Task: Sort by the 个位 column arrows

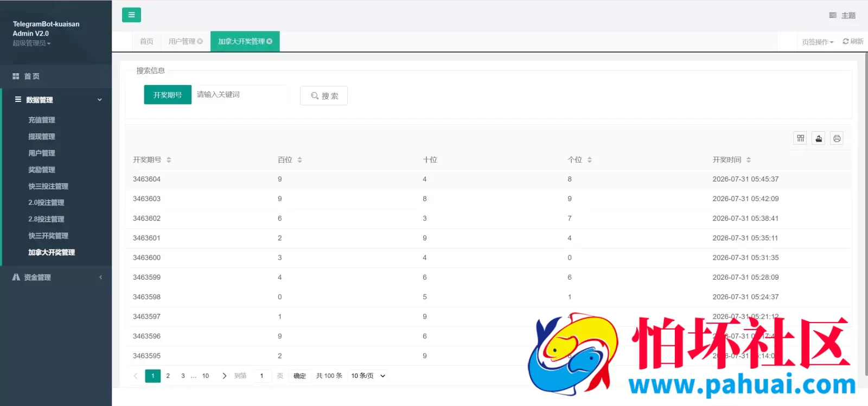Action: 590,160
